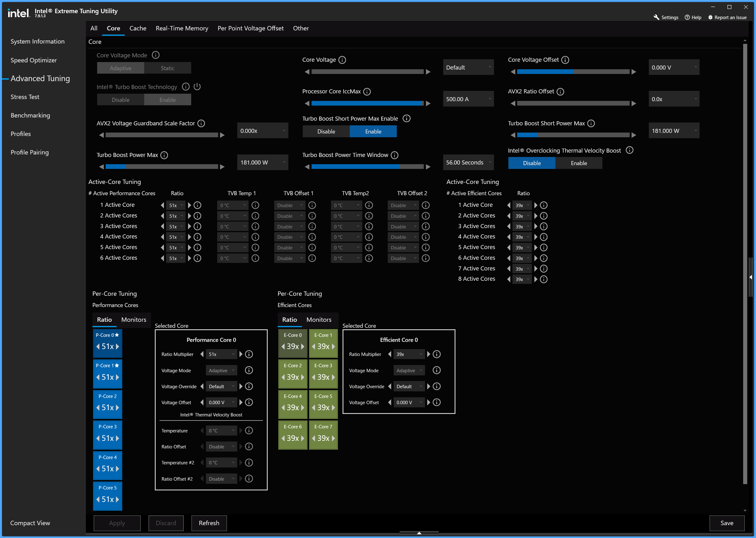Increase 3 Active Cores performance ratio arrow

point(190,227)
